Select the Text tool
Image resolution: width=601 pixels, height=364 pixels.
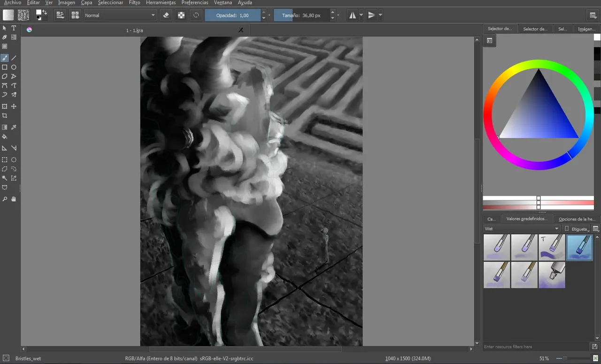click(x=14, y=28)
